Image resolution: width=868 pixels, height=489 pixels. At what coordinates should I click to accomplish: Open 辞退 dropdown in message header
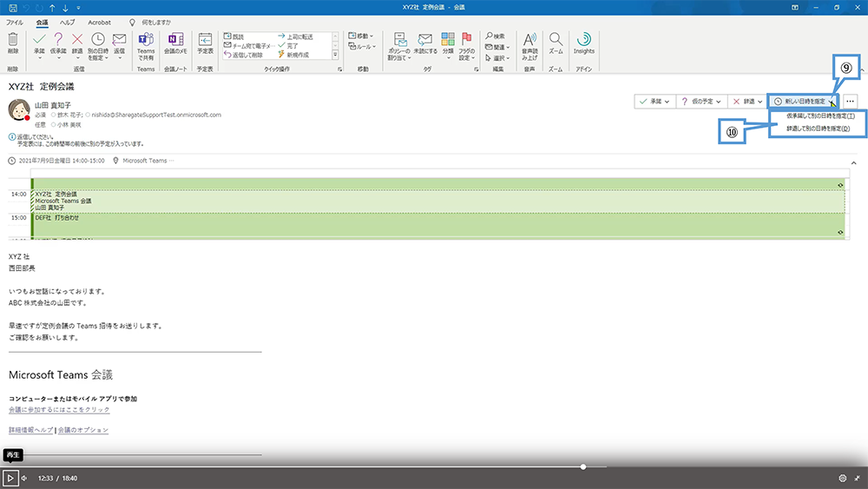pos(747,102)
